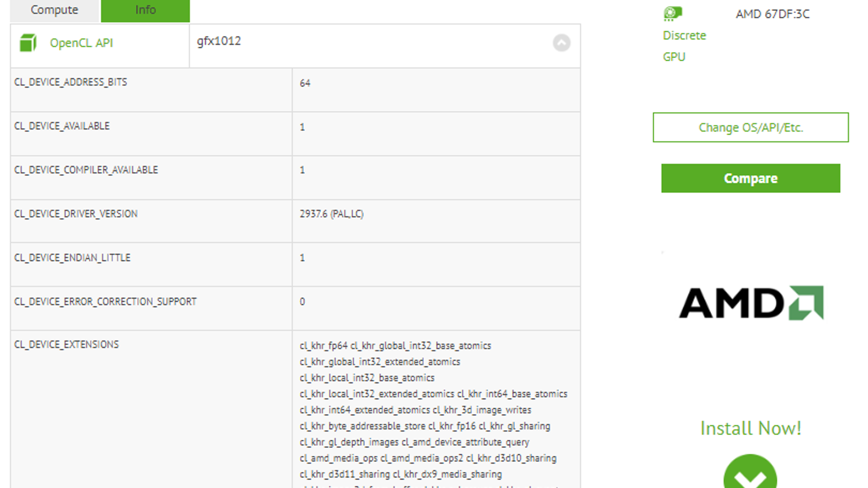Click the GPU chip icon beside AMD 67DF:3C
The width and height of the screenshot is (868, 488).
[x=673, y=14]
